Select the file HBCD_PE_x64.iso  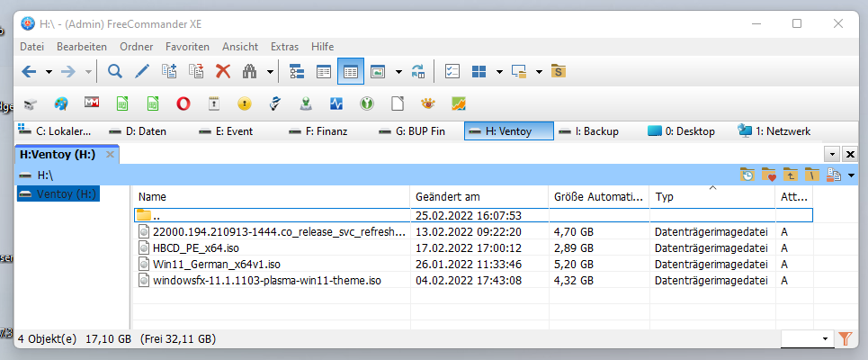click(196, 247)
